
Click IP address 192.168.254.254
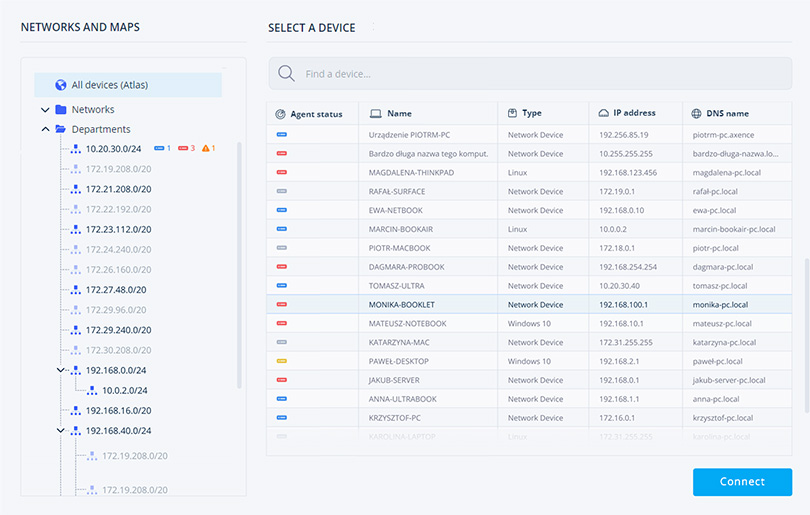tap(628, 267)
